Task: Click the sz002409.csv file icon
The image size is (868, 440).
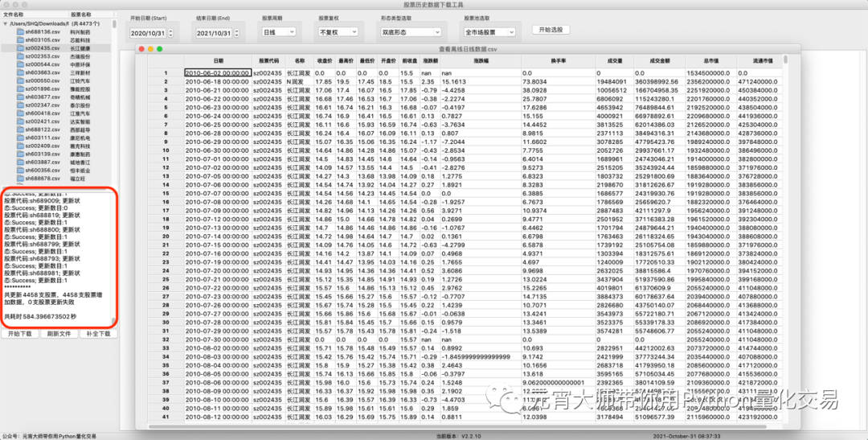Action: pyautogui.click(x=20, y=145)
